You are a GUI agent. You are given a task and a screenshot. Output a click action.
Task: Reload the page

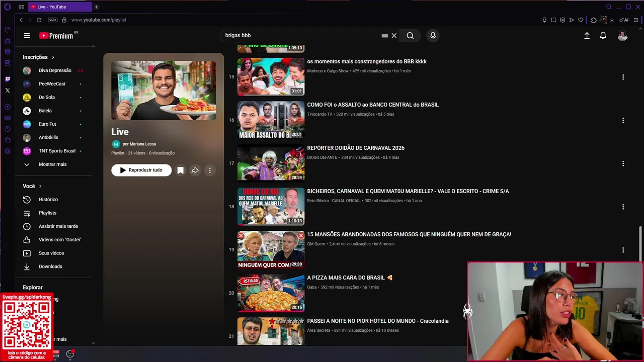[39, 20]
